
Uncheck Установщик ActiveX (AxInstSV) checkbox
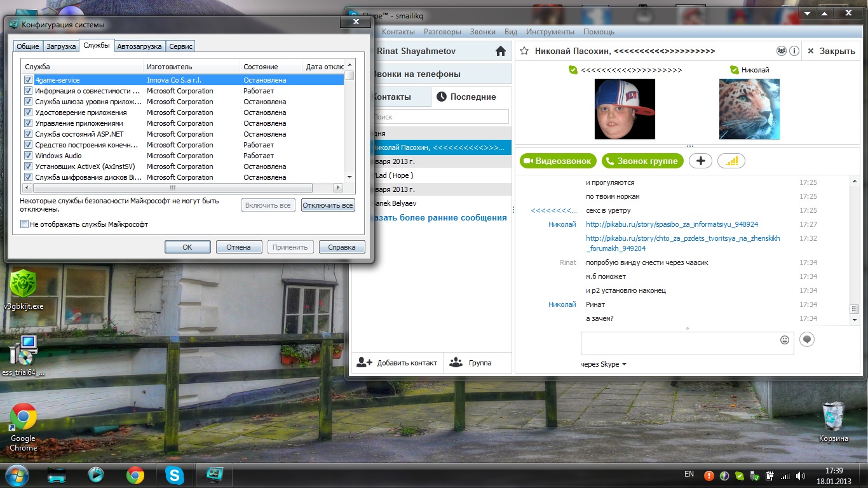click(28, 166)
